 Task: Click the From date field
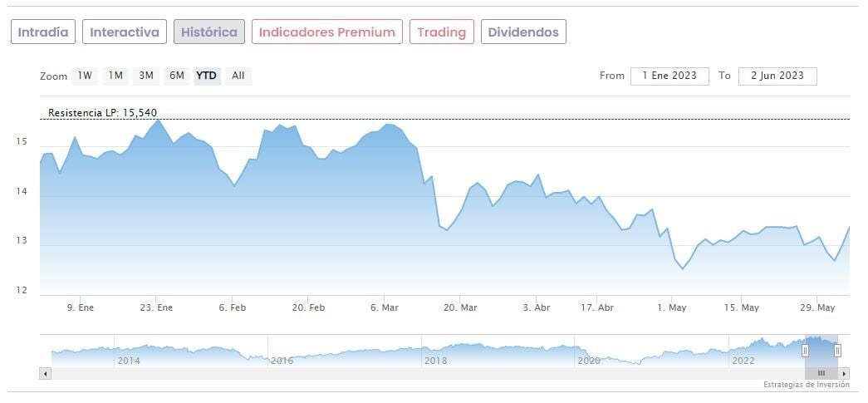tap(669, 76)
